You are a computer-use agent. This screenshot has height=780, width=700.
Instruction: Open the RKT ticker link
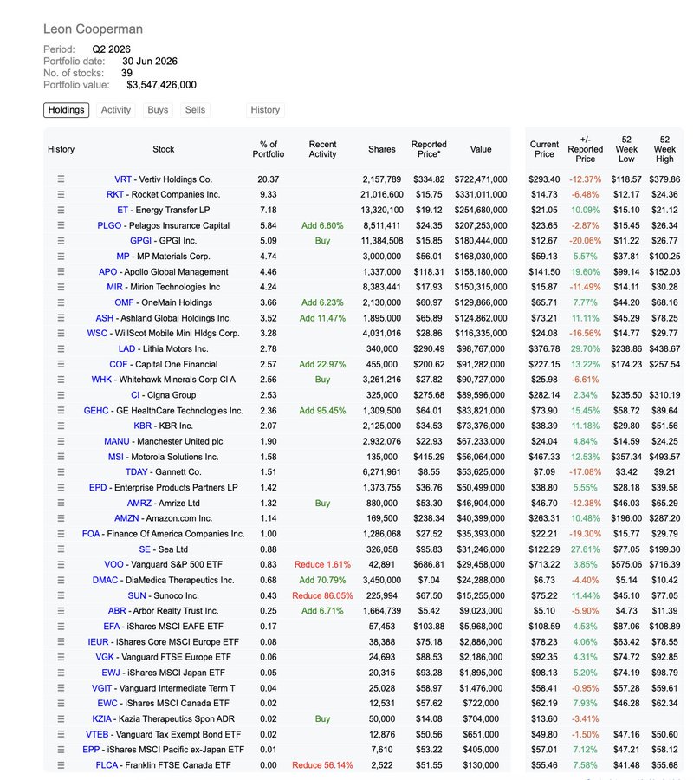click(x=115, y=194)
